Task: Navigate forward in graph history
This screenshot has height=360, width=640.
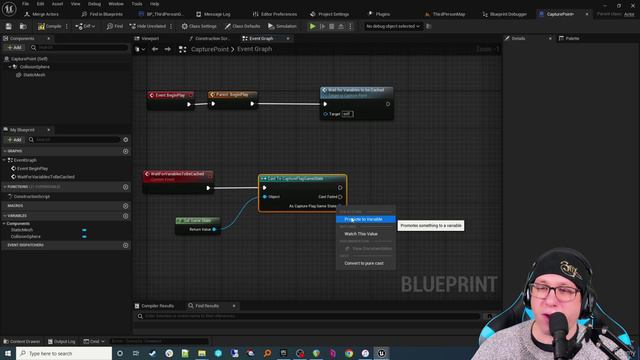Action: [168, 49]
